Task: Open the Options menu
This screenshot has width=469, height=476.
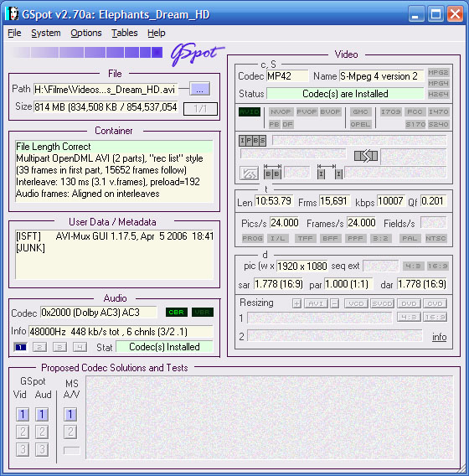Action: 86,33
